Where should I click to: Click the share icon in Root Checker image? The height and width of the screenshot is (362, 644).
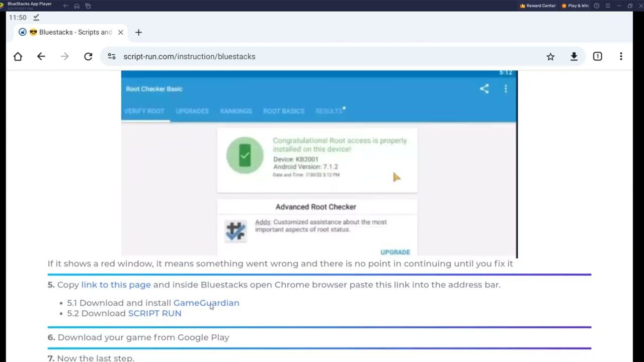484,89
